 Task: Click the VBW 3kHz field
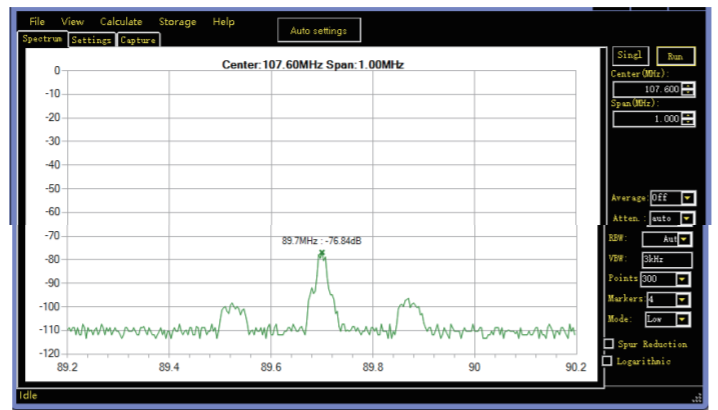click(666, 259)
